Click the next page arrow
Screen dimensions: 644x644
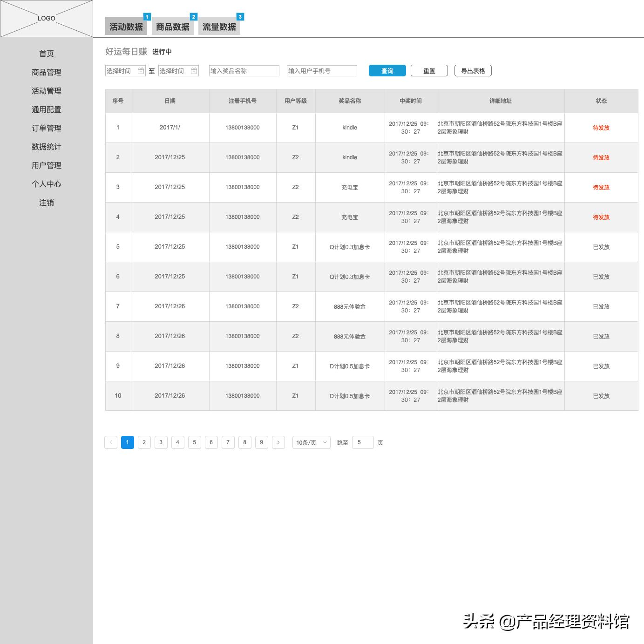coord(278,442)
